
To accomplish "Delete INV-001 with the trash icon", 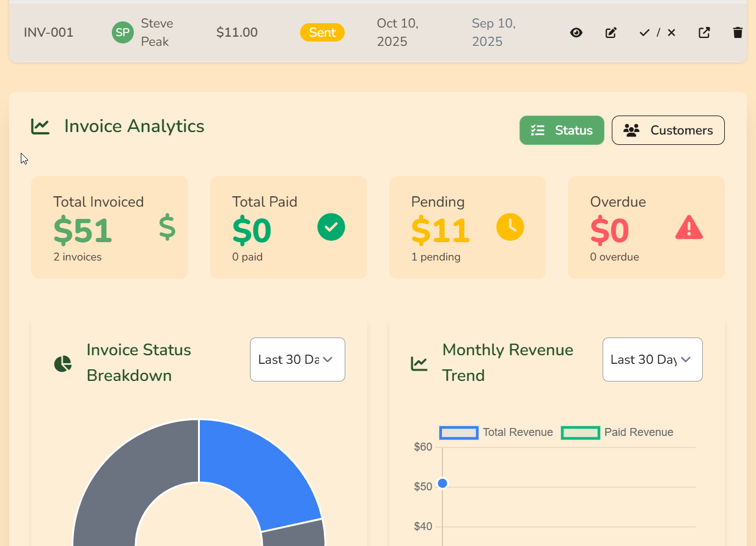I will pos(738,32).
